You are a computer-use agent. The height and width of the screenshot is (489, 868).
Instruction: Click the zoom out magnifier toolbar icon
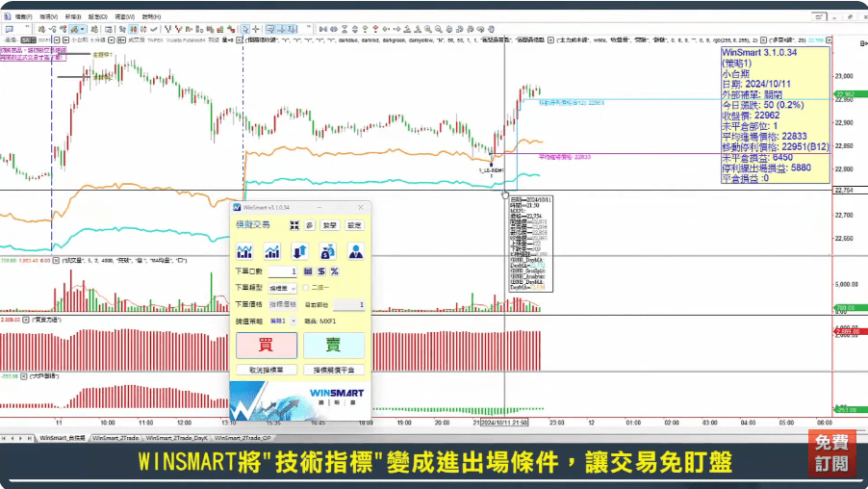click(x=439, y=29)
